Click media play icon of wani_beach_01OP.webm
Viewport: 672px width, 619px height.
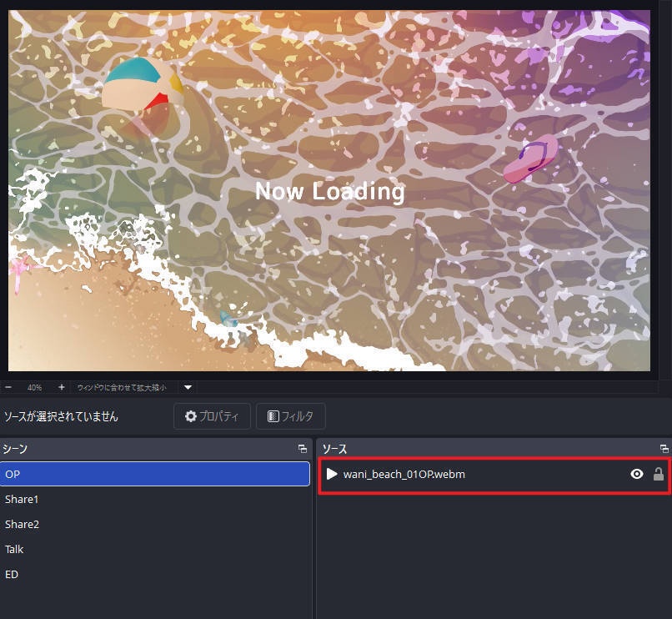coord(331,474)
